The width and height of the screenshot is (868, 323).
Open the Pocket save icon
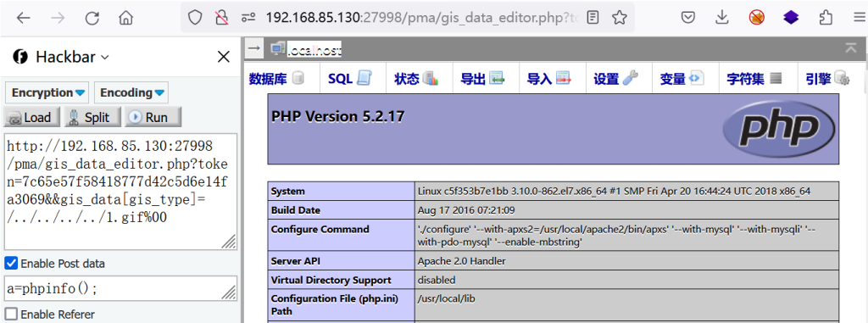(x=687, y=18)
